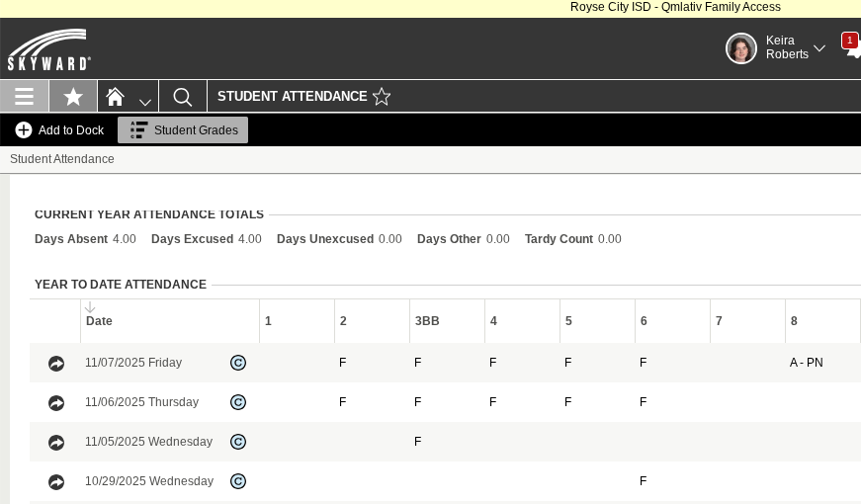861x504 pixels.
Task: Click Keira Roberts profile avatar
Action: 741,48
